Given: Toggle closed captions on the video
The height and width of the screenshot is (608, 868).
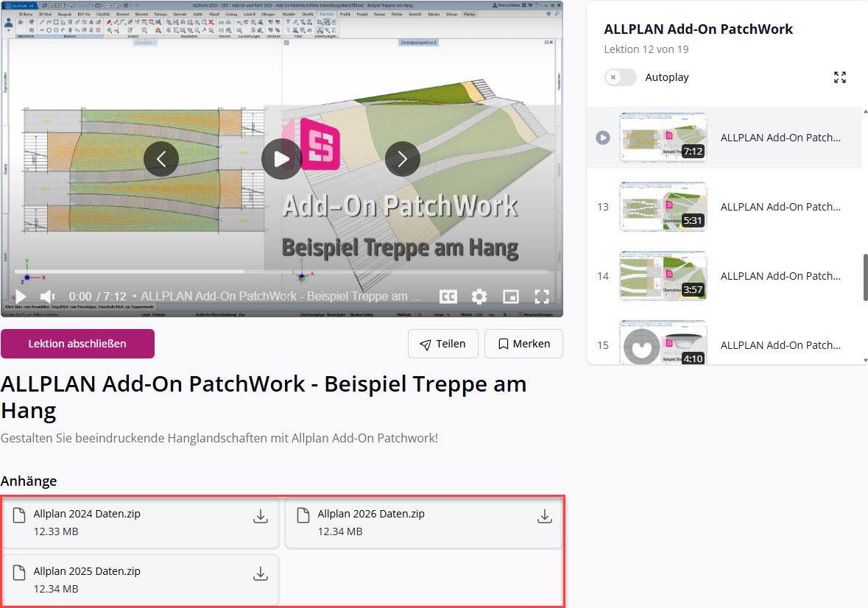Looking at the screenshot, I should click(x=448, y=297).
